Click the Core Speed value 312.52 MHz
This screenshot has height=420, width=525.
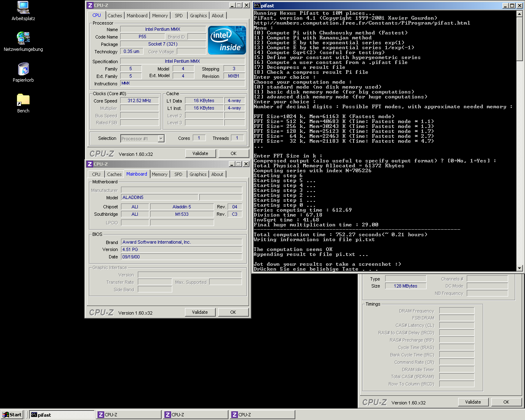(139, 100)
